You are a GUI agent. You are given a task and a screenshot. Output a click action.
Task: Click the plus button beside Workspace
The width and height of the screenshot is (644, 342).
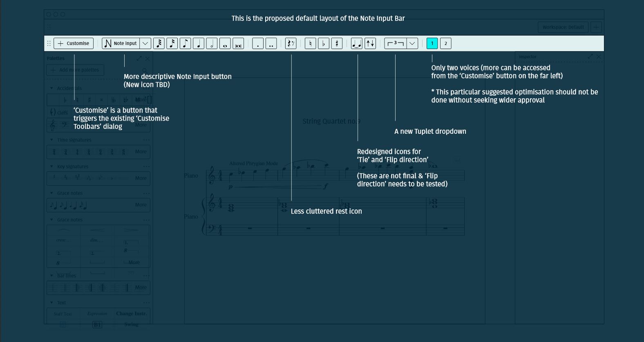click(x=596, y=27)
